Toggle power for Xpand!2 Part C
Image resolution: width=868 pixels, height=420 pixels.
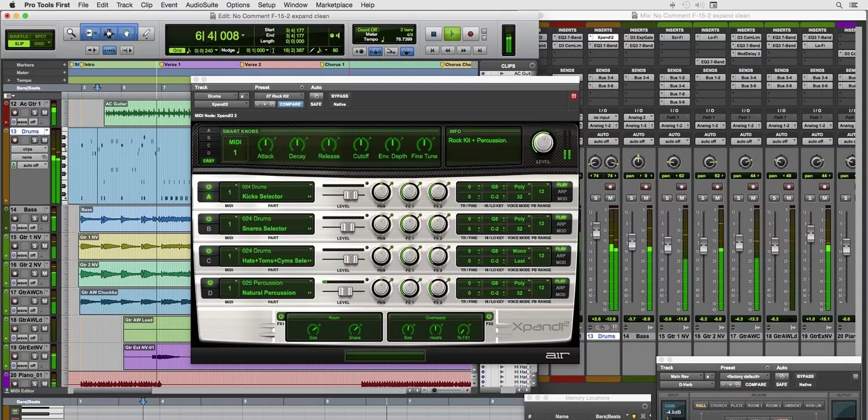[209, 251]
